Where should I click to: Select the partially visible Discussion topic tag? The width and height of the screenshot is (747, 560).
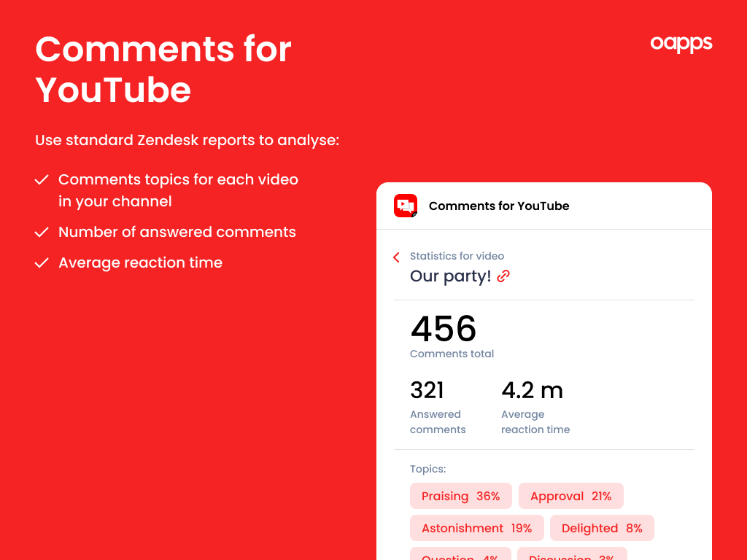point(571,555)
